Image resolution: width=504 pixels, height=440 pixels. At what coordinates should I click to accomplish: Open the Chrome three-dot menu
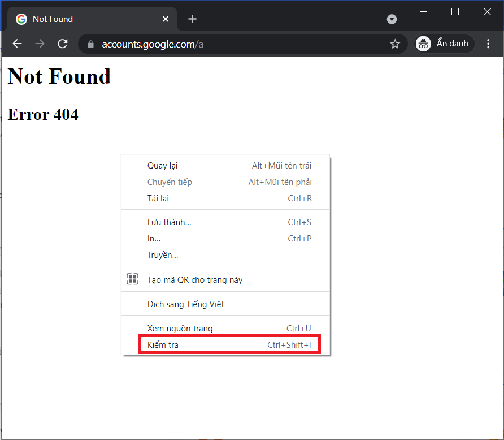click(488, 44)
